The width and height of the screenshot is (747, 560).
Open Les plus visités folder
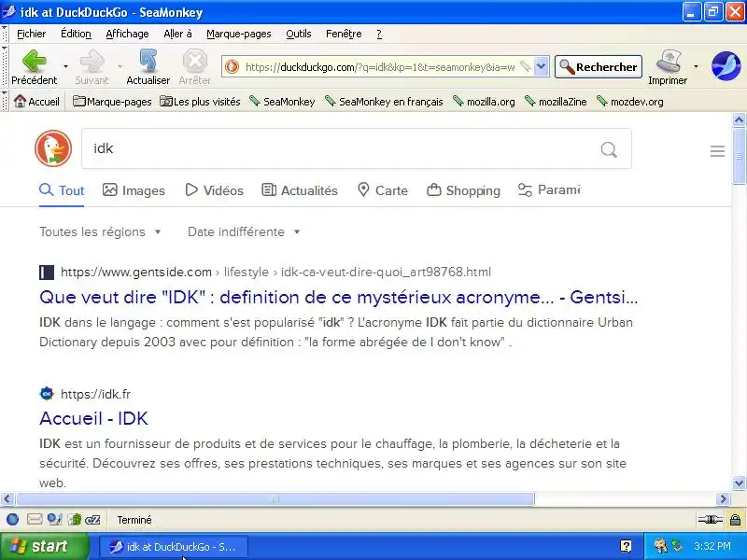click(x=200, y=102)
